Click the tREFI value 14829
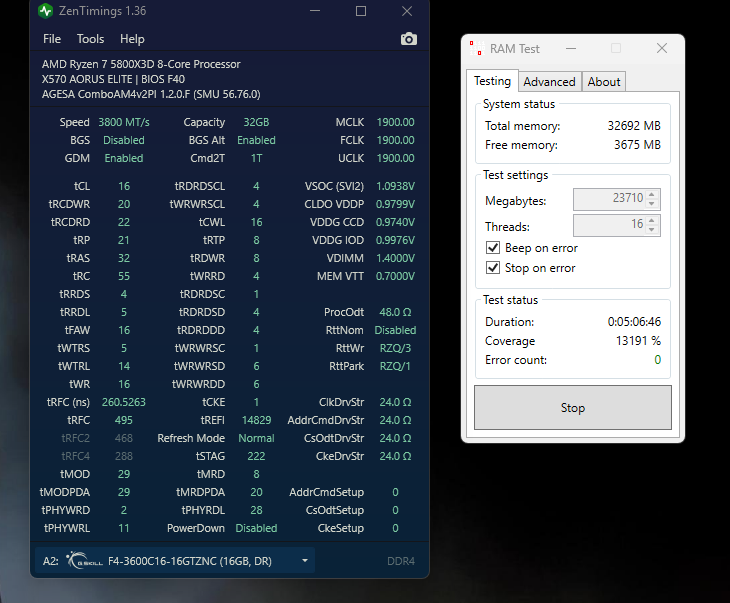730x603 pixels. click(x=256, y=420)
